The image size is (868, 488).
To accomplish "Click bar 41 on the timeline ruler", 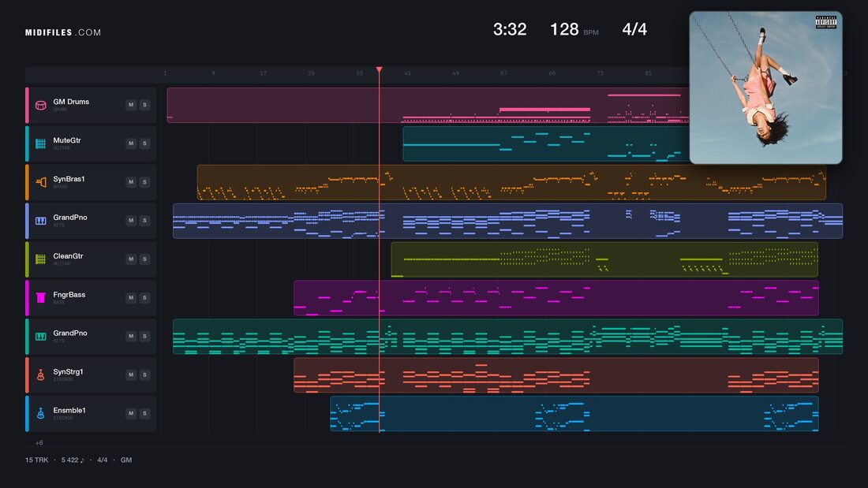I will [x=407, y=73].
